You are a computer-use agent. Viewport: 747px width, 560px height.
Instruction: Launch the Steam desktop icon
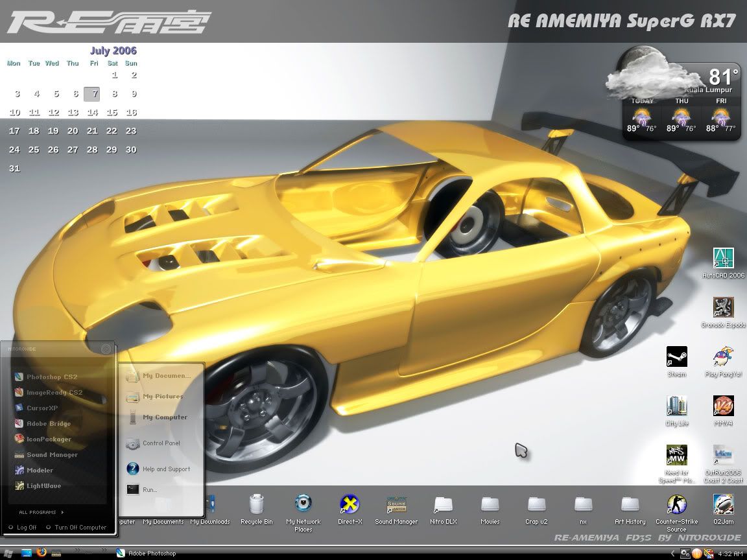pyautogui.click(x=676, y=357)
